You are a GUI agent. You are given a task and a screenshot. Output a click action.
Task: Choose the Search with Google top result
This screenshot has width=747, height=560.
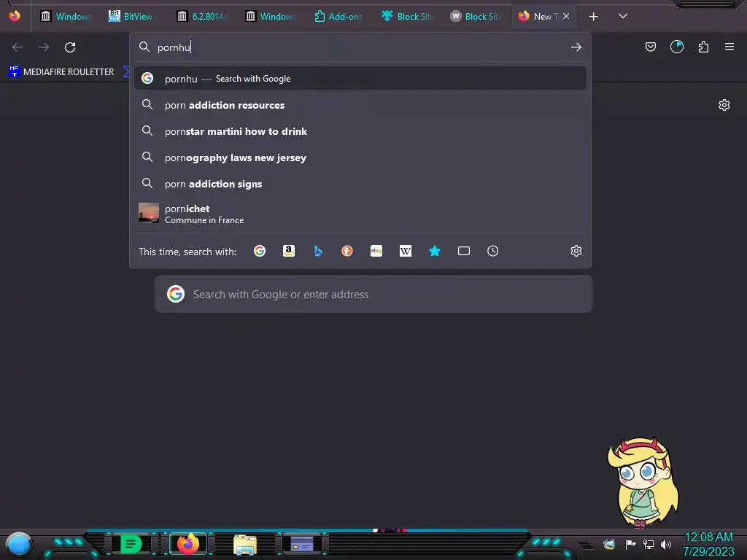point(360,78)
